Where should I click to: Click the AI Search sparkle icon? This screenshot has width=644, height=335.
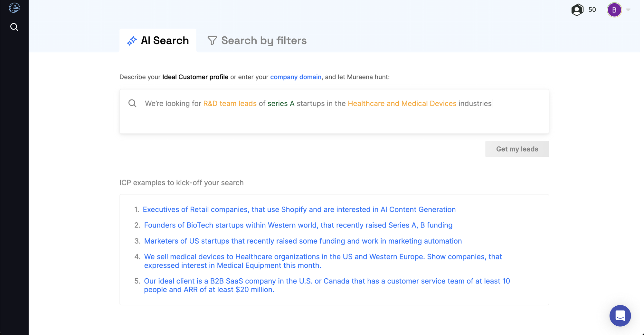[x=132, y=41]
